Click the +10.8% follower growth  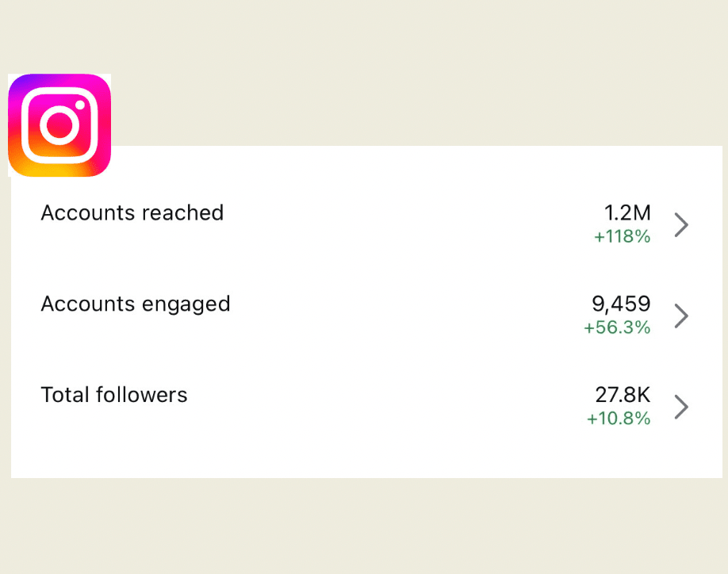pos(619,419)
